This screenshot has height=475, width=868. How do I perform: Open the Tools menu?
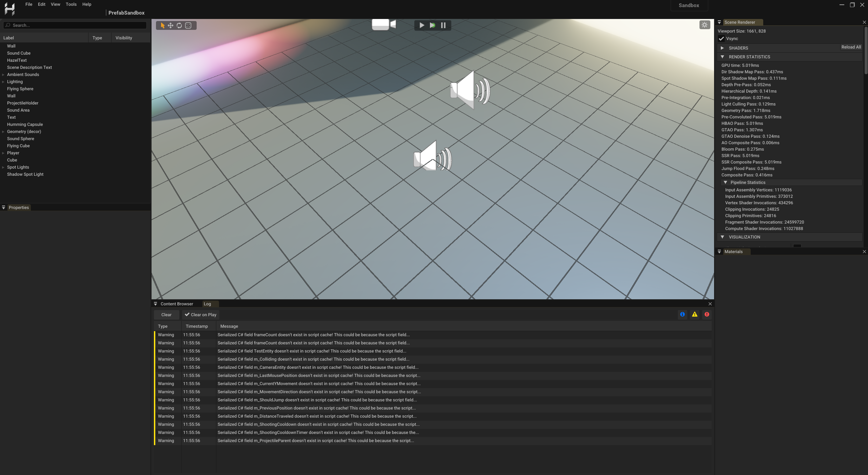(x=71, y=4)
